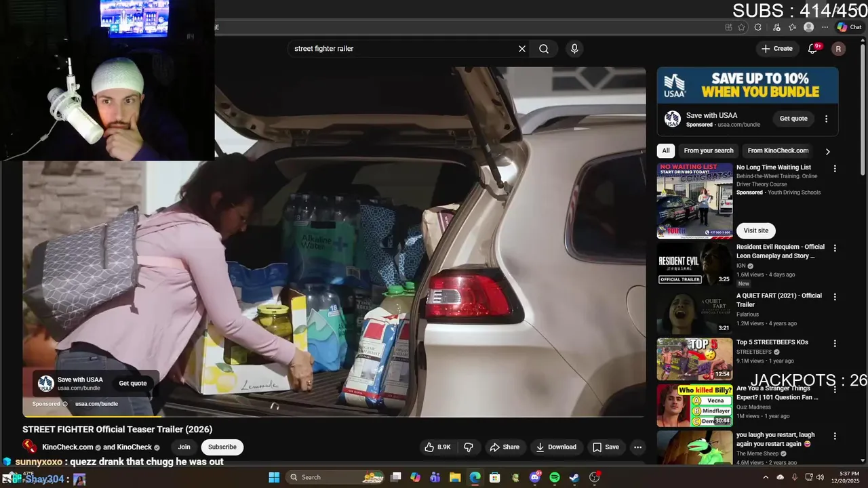The width and height of the screenshot is (868, 488).
Task: Open options for A QUIET FART video
Action: point(835,297)
